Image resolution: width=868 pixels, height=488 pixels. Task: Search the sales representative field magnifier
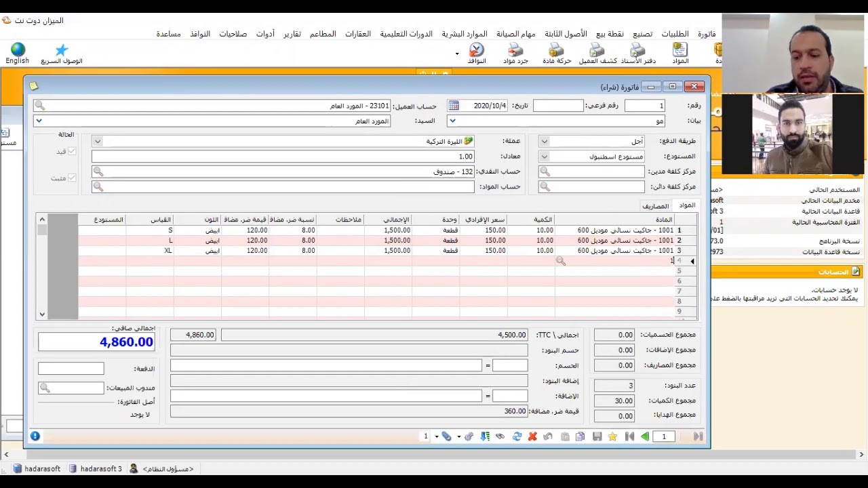coord(45,388)
